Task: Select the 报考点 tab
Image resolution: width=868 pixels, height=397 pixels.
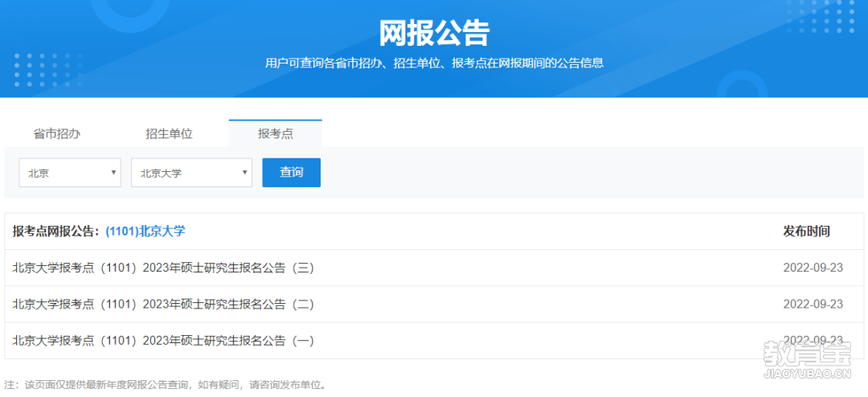Action: (x=275, y=134)
